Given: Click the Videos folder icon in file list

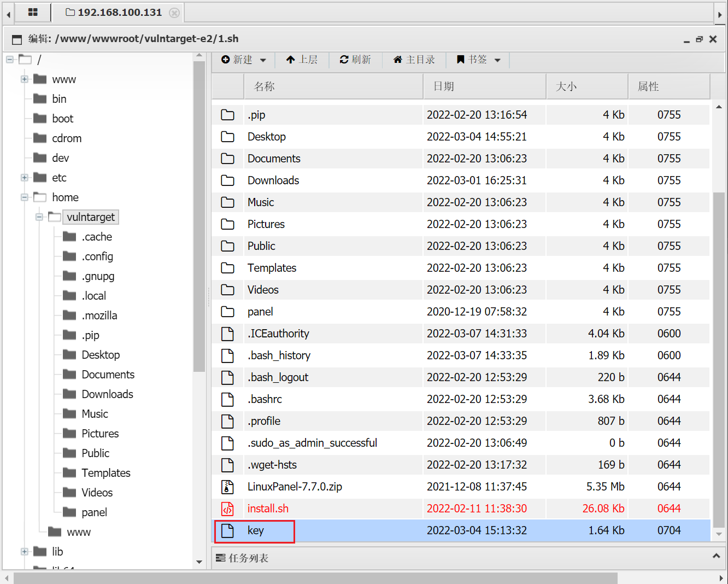Looking at the screenshot, I should tap(227, 290).
